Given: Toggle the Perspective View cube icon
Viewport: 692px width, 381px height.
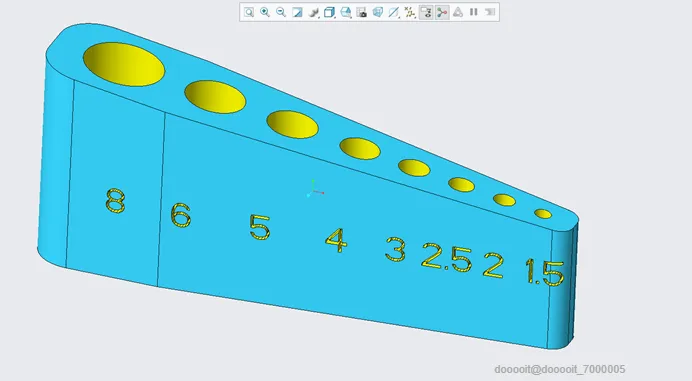Looking at the screenshot, I should (x=378, y=12).
